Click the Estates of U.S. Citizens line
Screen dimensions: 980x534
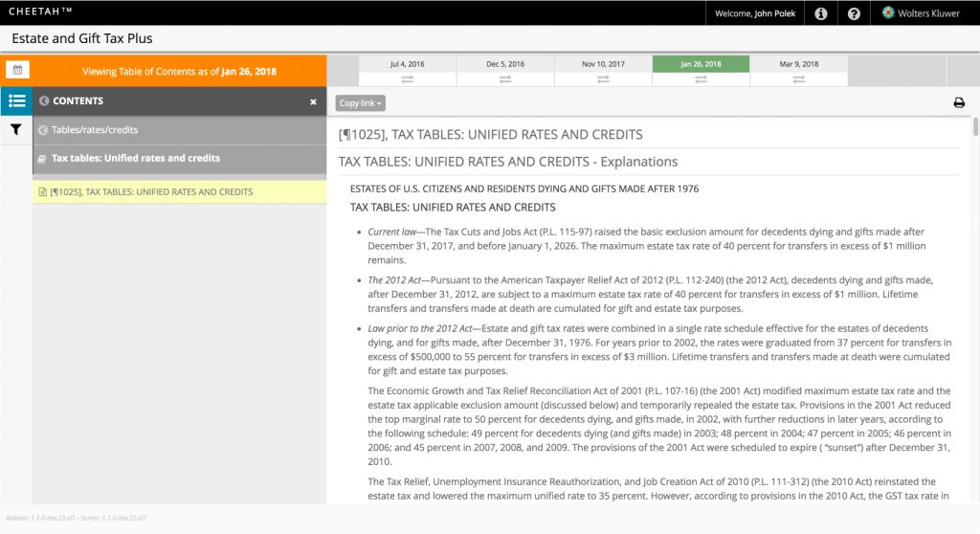pos(524,189)
